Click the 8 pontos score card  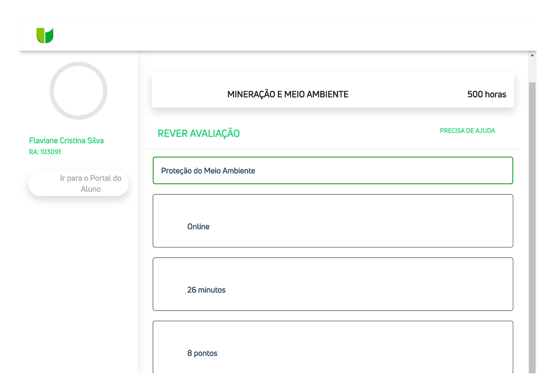(333, 347)
